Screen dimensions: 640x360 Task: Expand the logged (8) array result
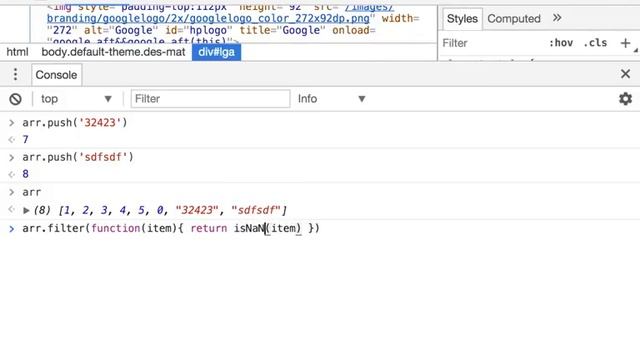coord(26,211)
